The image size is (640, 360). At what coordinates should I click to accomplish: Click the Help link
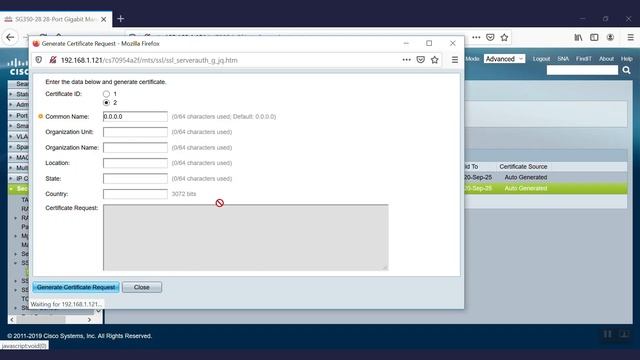627,59
